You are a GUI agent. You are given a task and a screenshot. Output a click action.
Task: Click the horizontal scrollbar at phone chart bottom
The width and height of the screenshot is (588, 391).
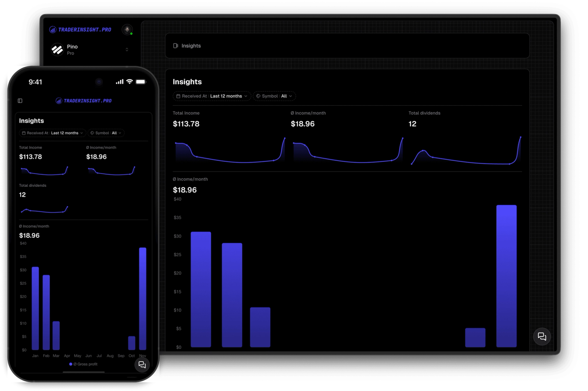pos(84,372)
